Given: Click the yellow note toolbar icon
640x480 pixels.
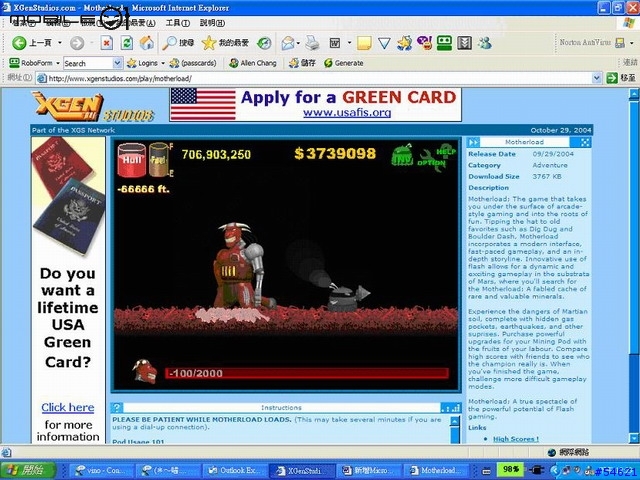Looking at the screenshot, I should 364,43.
